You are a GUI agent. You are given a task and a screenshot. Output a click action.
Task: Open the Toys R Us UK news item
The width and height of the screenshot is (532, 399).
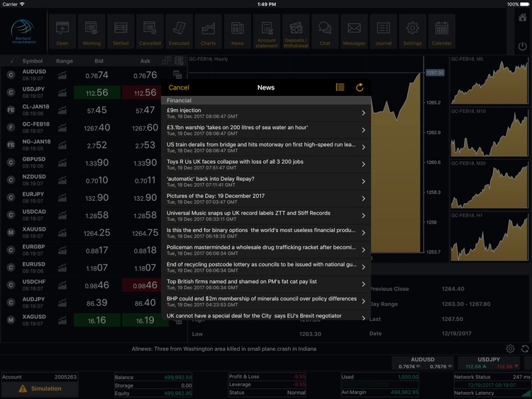tap(266, 164)
